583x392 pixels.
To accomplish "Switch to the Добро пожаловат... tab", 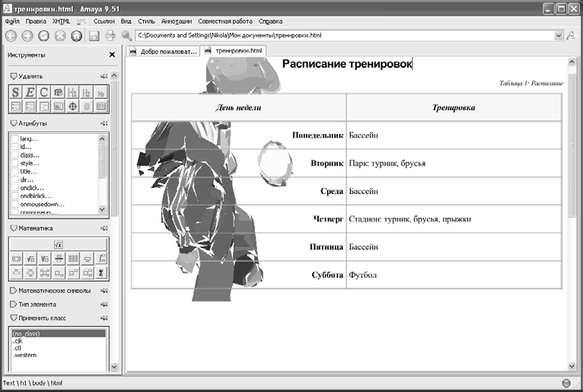I will [163, 52].
